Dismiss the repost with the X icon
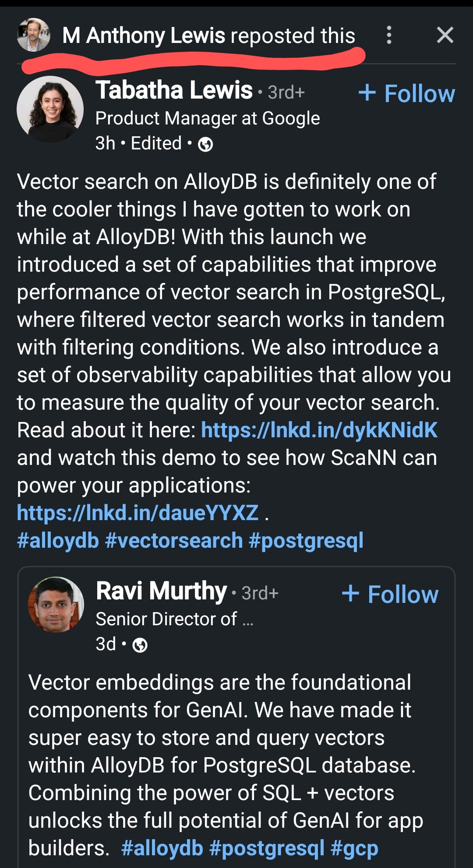Viewport: 473px width, 868px height. click(445, 35)
